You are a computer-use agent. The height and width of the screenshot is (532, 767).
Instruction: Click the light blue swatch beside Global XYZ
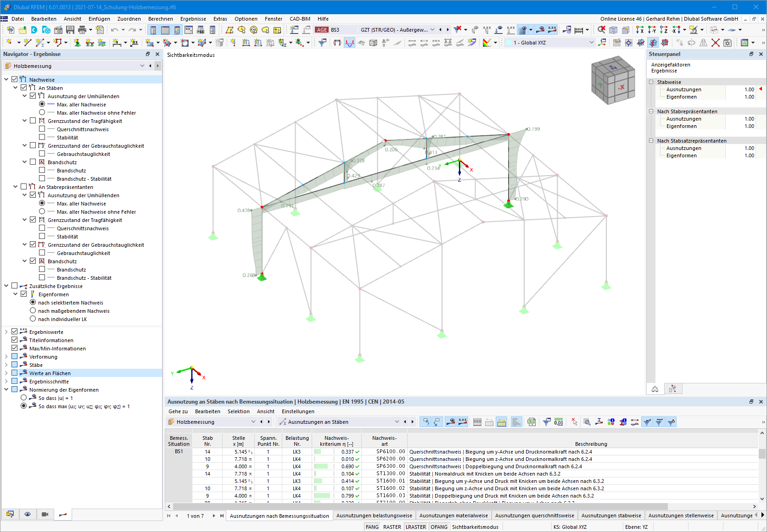pyautogui.click(x=509, y=43)
